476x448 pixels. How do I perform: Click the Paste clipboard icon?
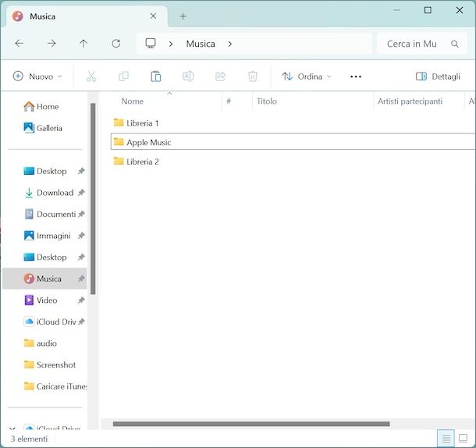point(156,76)
